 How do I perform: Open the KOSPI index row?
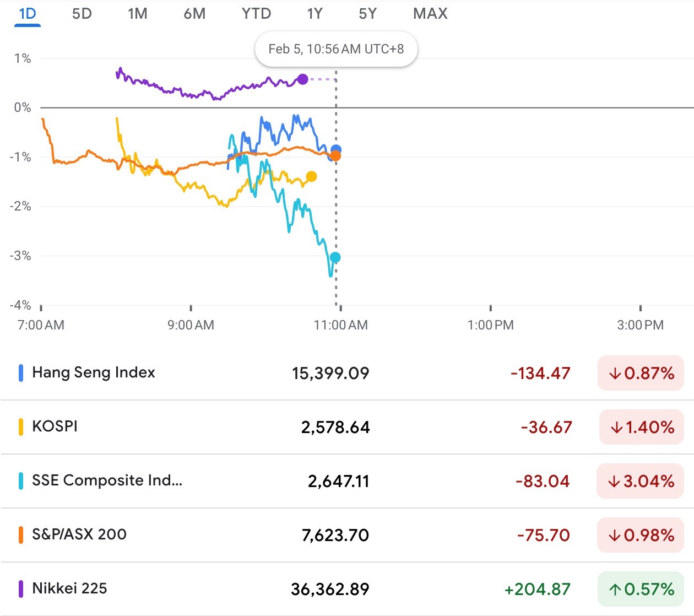pyautogui.click(x=347, y=427)
